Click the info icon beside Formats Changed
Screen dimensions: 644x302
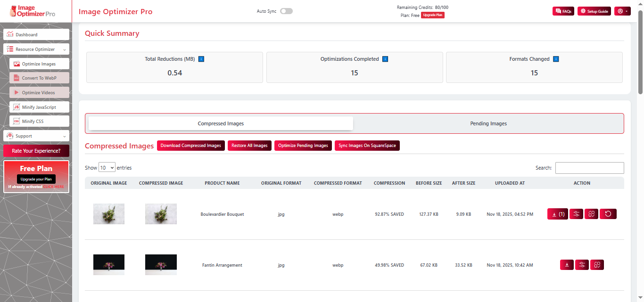pyautogui.click(x=555, y=59)
